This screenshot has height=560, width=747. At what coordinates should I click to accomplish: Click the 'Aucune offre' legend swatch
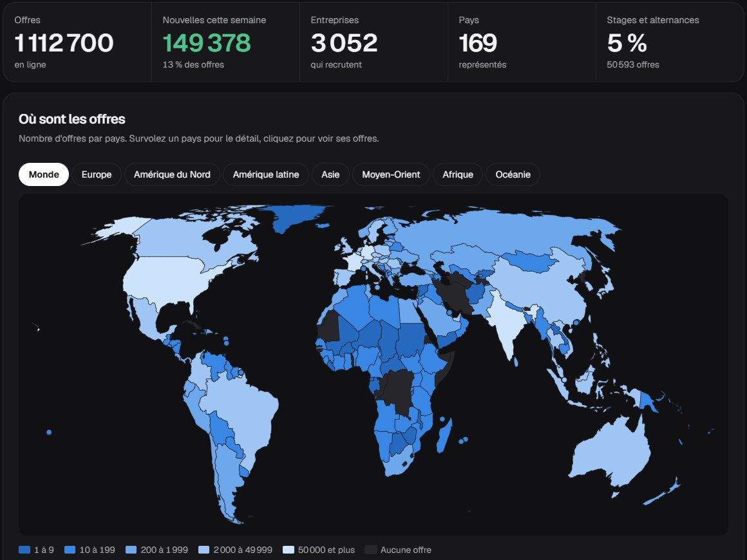(x=371, y=550)
